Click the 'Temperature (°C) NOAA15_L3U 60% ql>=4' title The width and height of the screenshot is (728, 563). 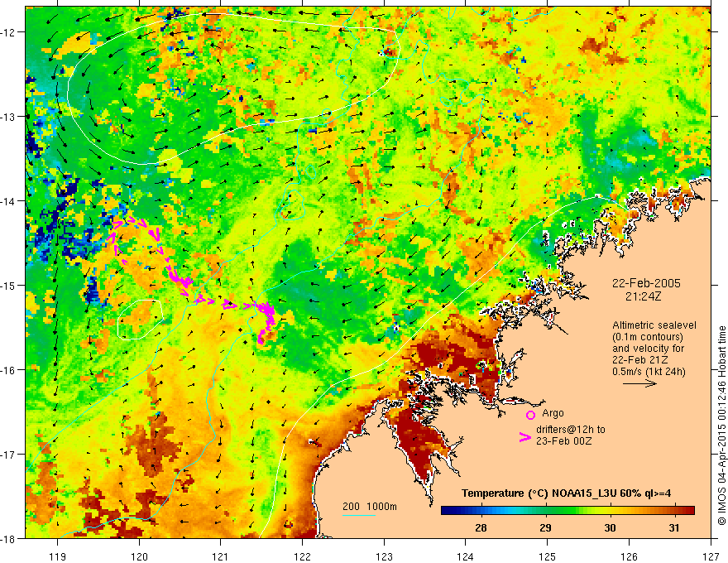[x=566, y=493]
